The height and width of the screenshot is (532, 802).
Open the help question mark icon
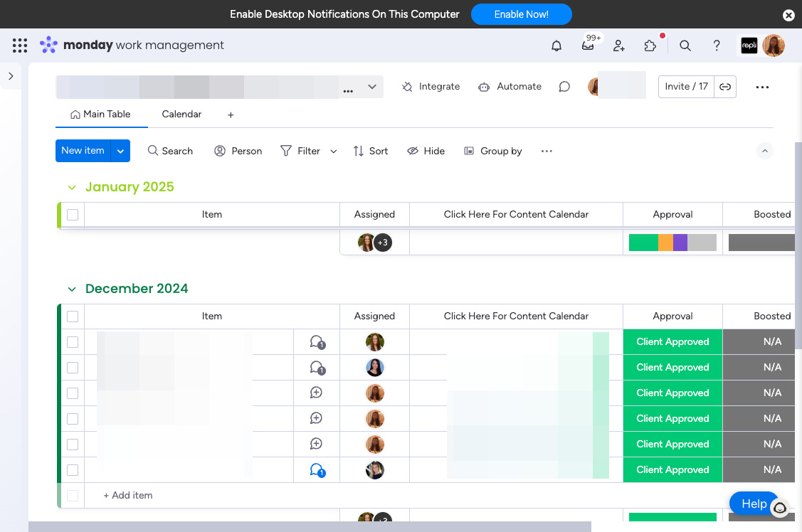717,46
